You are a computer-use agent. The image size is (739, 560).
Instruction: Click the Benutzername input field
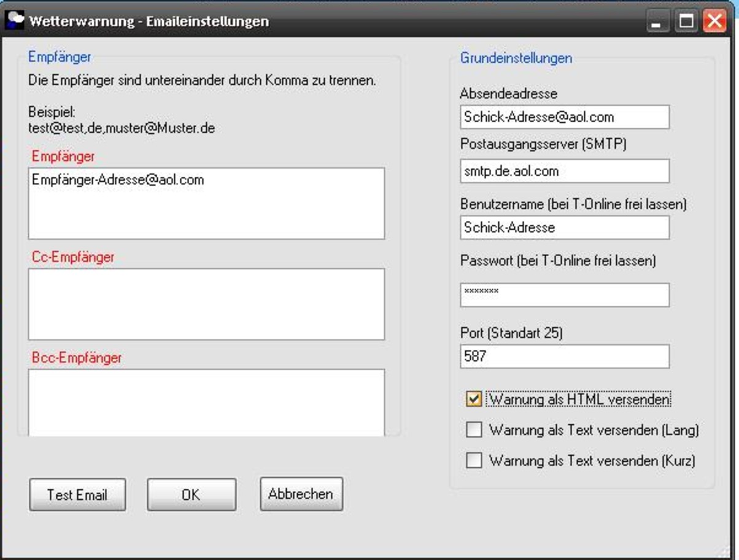point(564,228)
